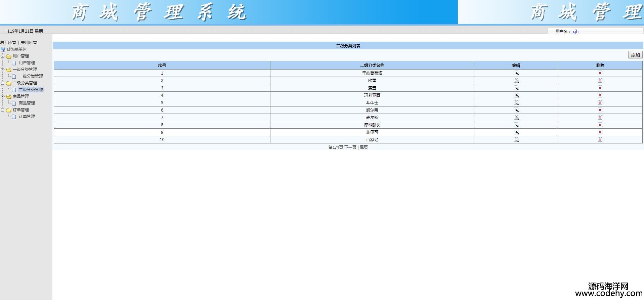Click the 麦尔斯 name cell
The image size is (644, 300).
coord(372,118)
